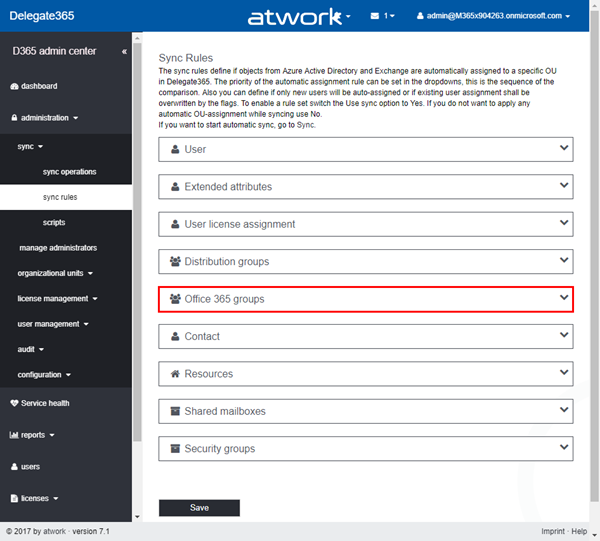The width and height of the screenshot is (600, 541).
Task: Open the Help footer link
Action: pyautogui.click(x=579, y=531)
